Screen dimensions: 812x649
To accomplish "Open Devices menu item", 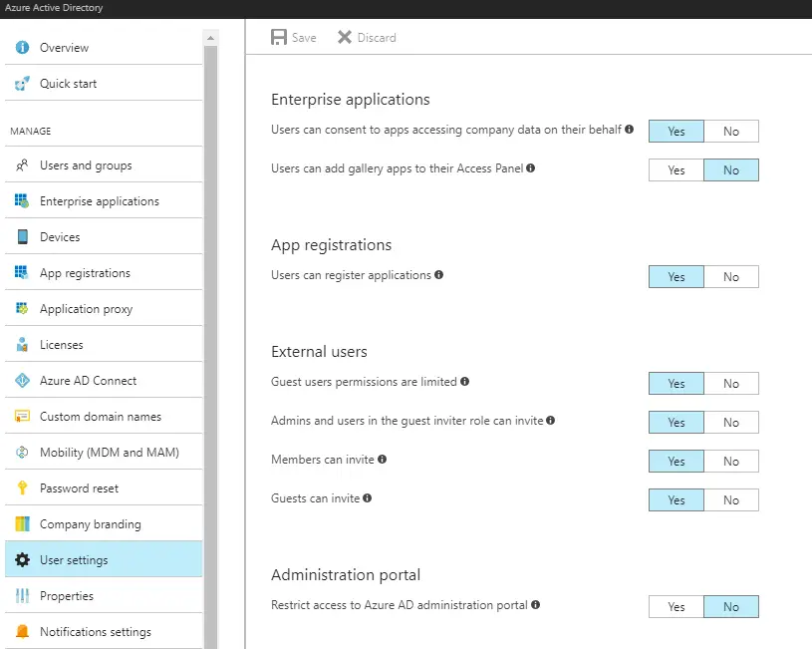I will point(104,236).
